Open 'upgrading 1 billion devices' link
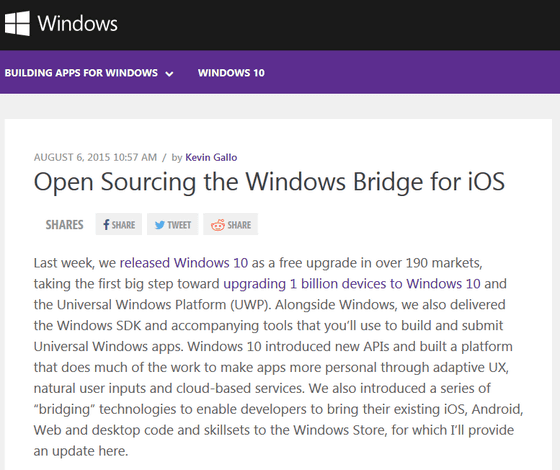This screenshot has height=470, width=560. (x=352, y=284)
